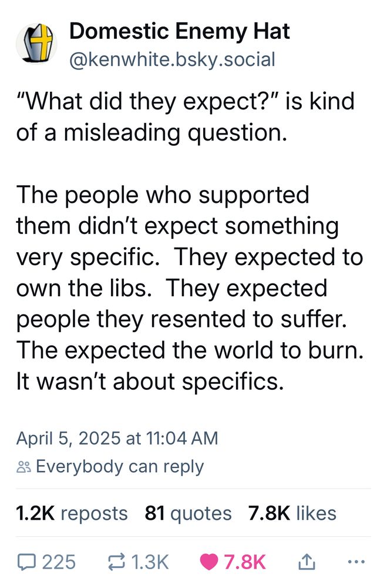
Task: Click the April 5, 2025 timestamp
Action: click(117, 438)
